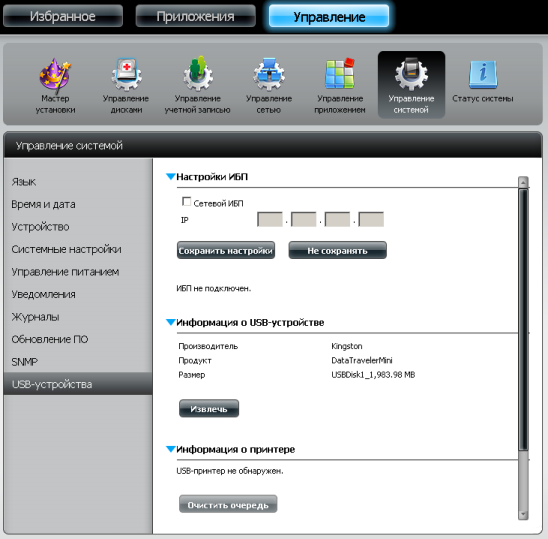
Task: Collapse the Информация о принтере section
Action: pos(171,449)
